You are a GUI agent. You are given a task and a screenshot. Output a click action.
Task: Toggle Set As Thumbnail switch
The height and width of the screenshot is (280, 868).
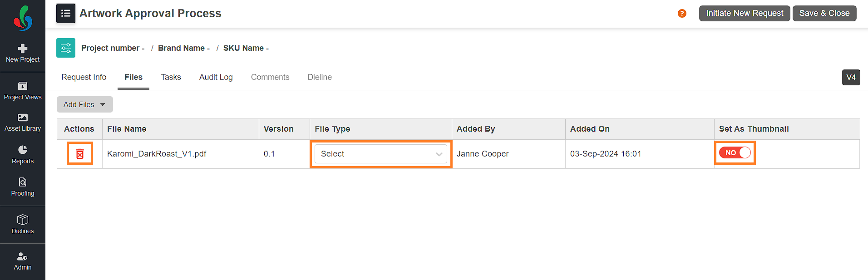click(735, 153)
